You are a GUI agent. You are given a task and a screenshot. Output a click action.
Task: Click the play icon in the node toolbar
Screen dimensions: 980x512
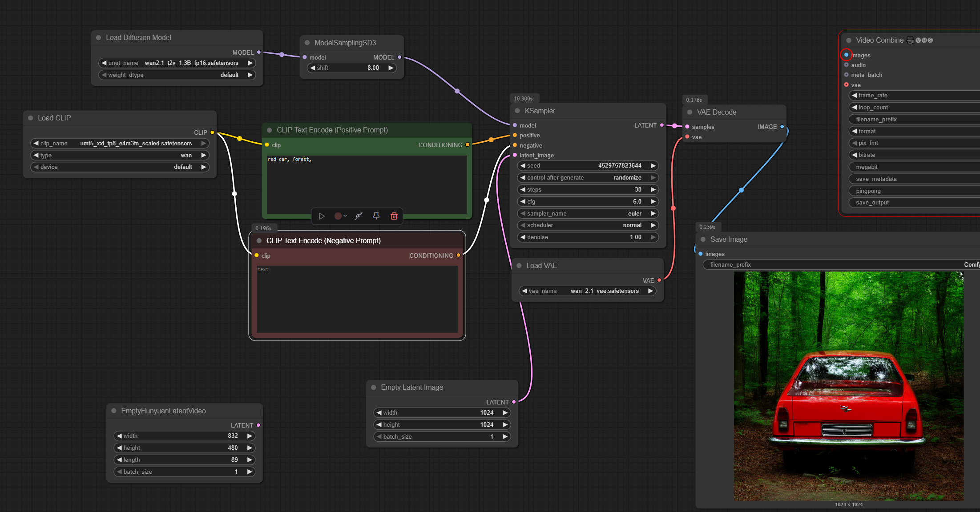click(x=322, y=216)
